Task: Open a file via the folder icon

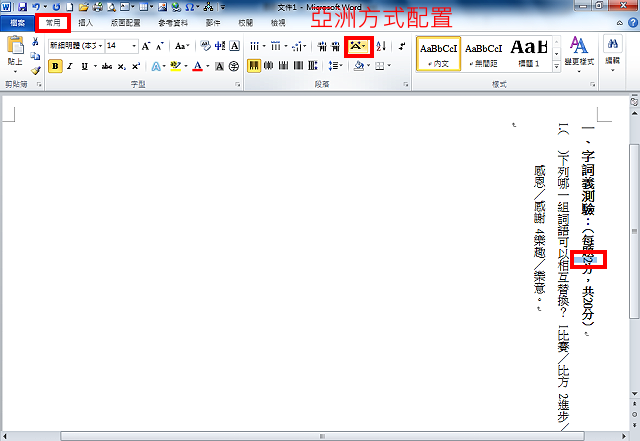Action: pos(84,7)
